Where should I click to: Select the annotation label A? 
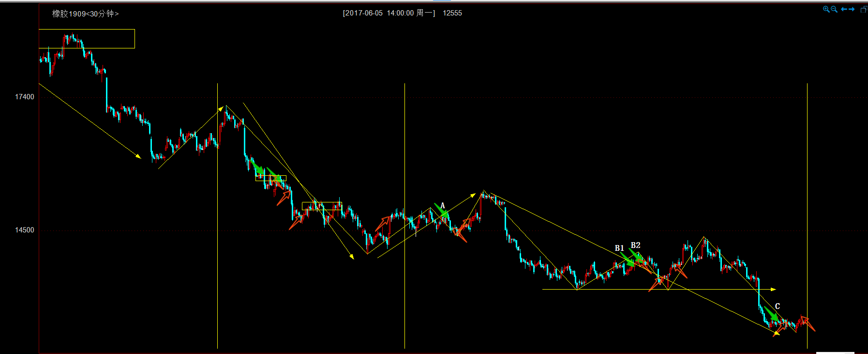442,206
